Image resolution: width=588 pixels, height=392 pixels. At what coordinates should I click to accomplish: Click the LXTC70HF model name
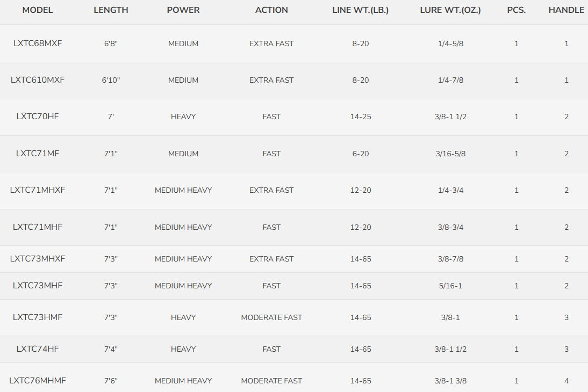pos(38,117)
